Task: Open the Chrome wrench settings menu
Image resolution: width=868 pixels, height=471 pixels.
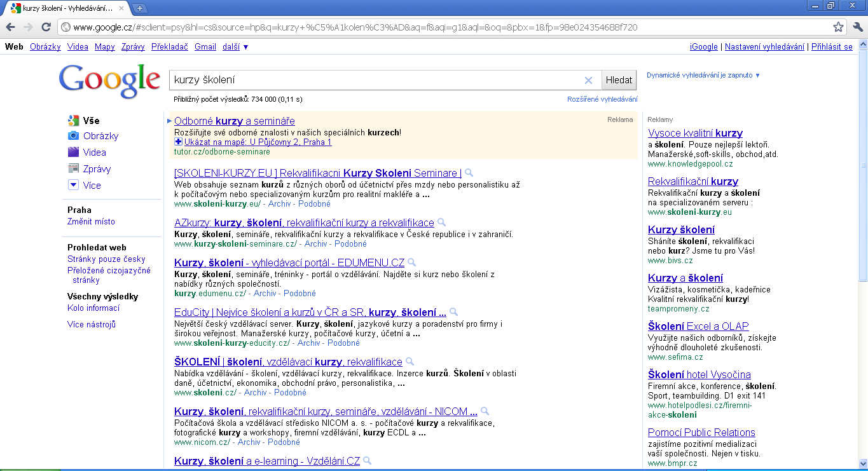Action: click(x=857, y=27)
